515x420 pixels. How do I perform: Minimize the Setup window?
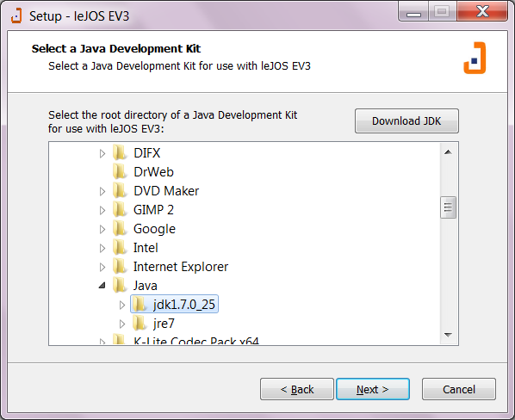413,12
